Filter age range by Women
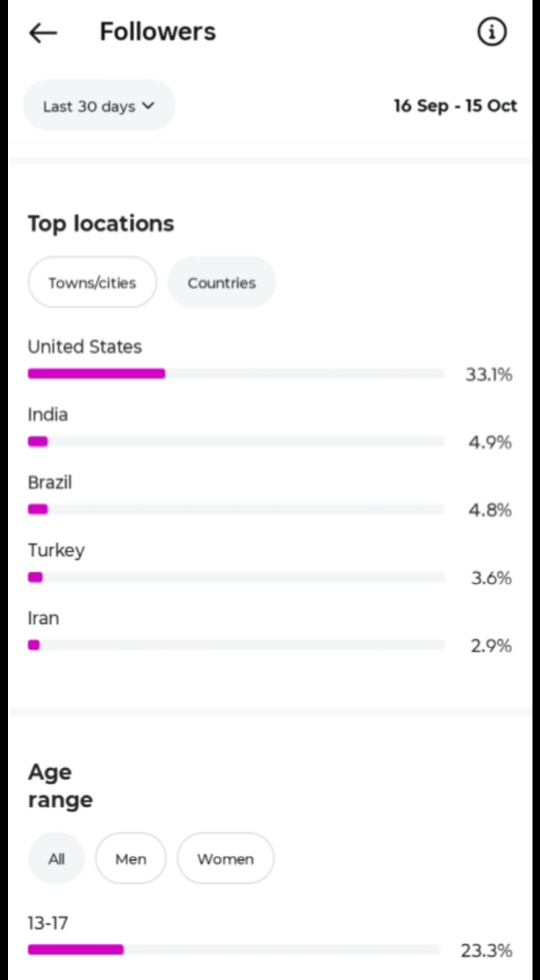 225,859
